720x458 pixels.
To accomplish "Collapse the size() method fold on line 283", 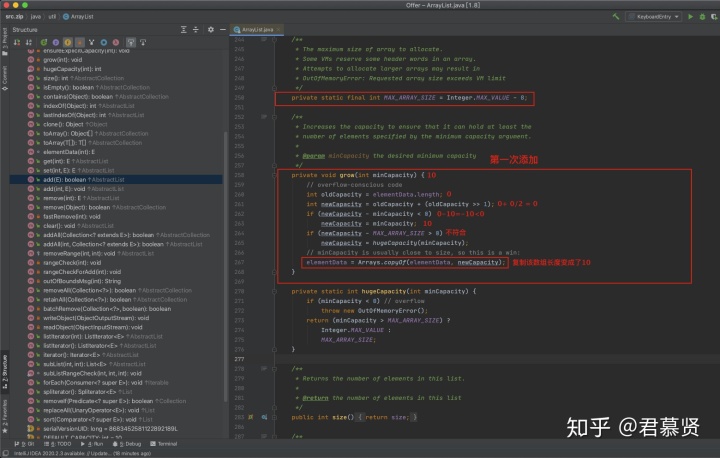I will click(274, 417).
